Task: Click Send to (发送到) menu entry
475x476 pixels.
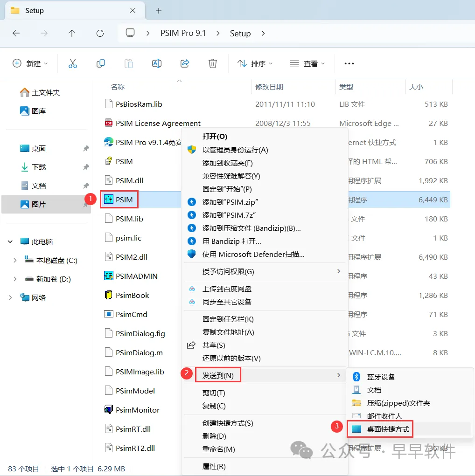Action: 265,375
